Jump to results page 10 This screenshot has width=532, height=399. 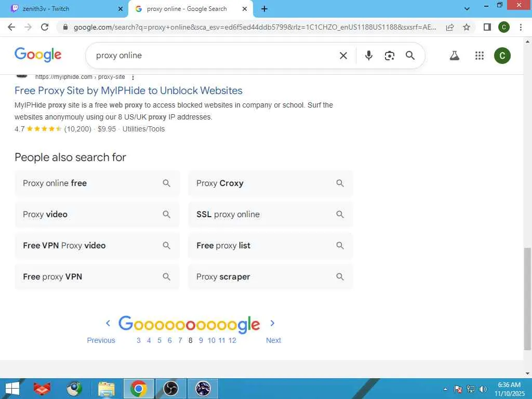coord(211,340)
